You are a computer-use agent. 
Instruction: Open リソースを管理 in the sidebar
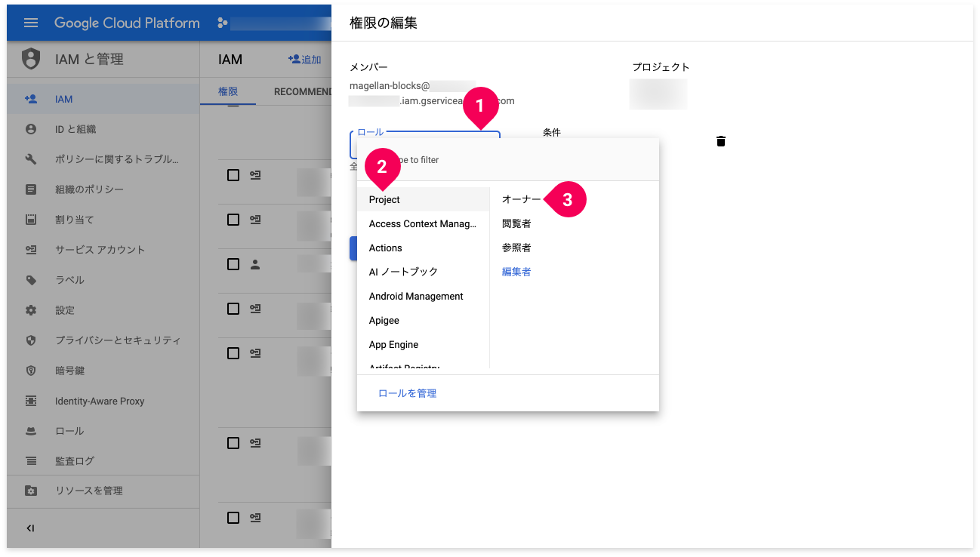tap(103, 491)
